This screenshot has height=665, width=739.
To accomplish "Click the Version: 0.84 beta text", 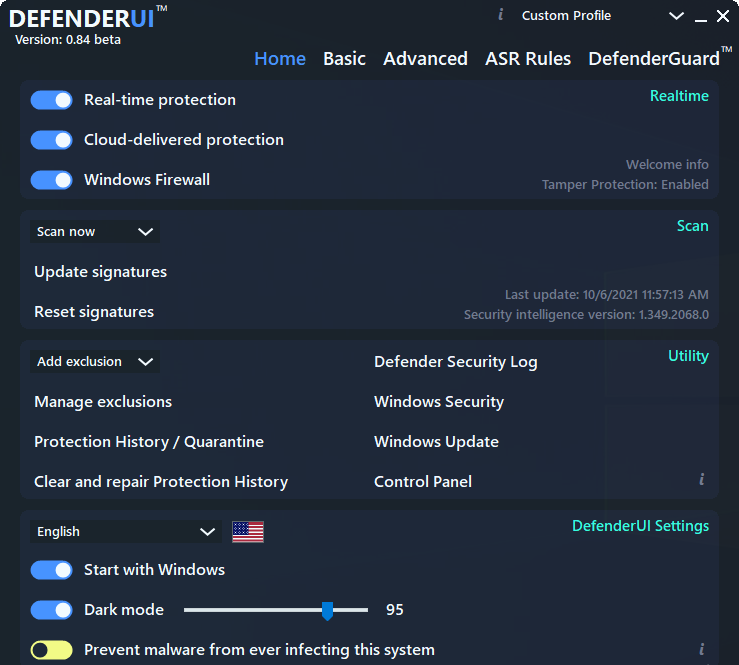I will click(68, 40).
